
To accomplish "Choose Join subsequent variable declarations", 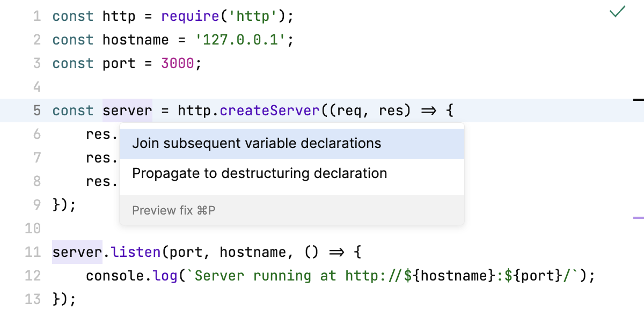I will [257, 143].
